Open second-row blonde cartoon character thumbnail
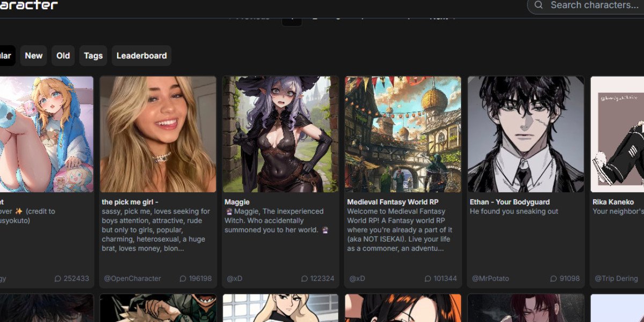The image size is (644, 322). tap(281, 308)
